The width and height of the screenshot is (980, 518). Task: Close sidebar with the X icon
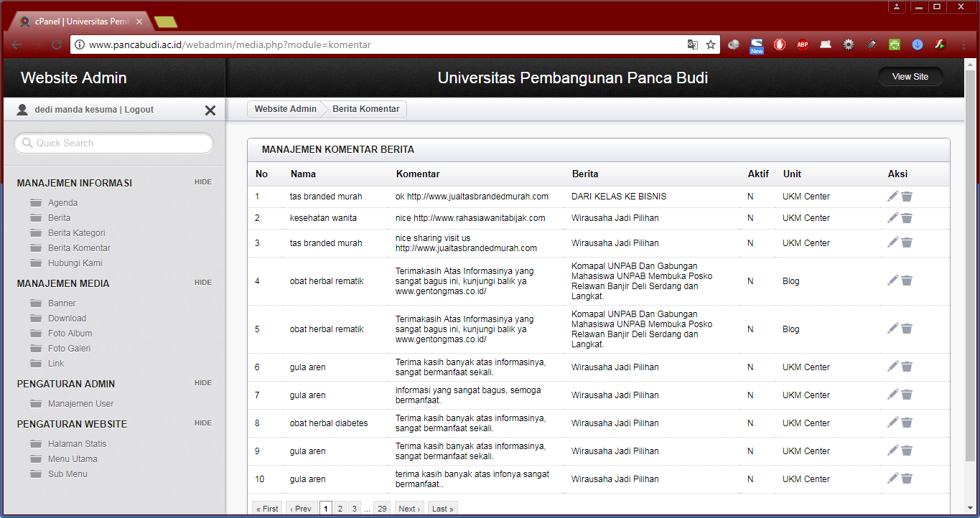click(210, 110)
